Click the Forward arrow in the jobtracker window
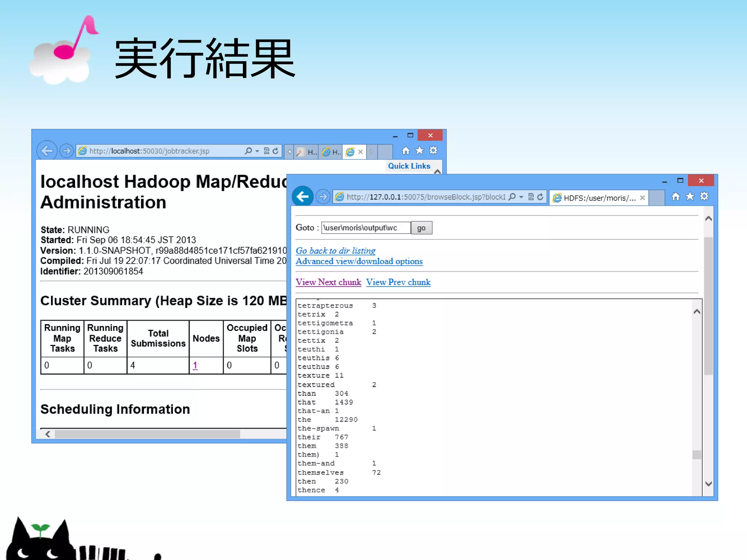Screen dimensions: 747x560 pos(66,151)
